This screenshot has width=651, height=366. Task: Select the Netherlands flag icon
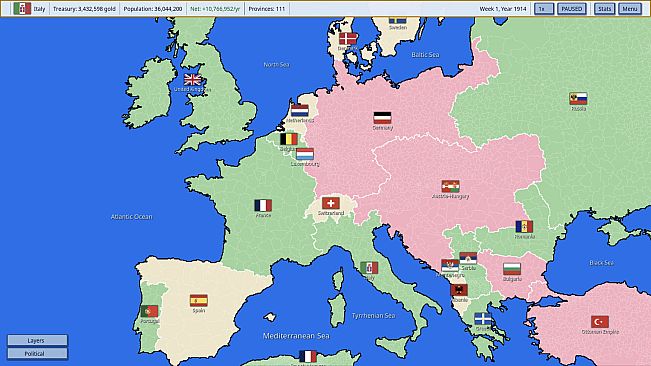click(x=299, y=110)
